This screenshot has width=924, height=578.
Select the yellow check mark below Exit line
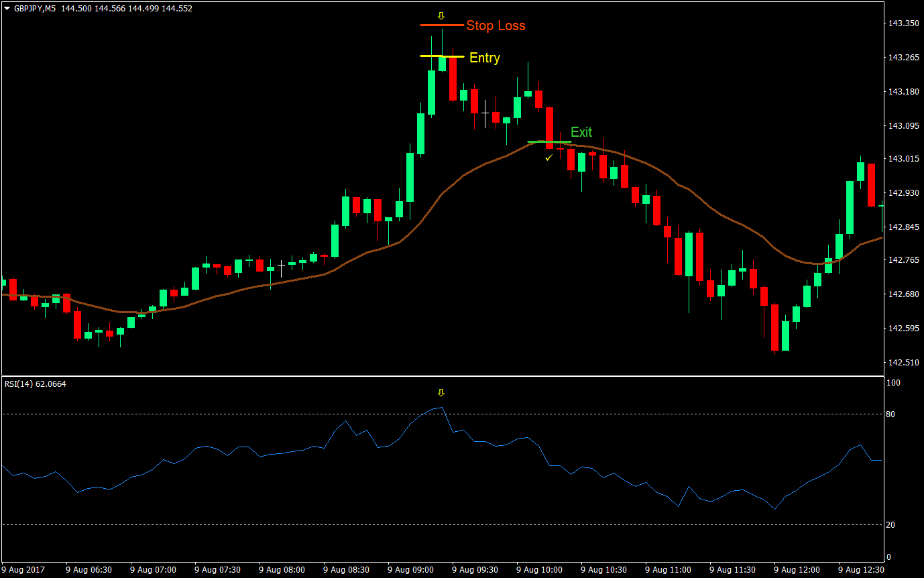pyautogui.click(x=548, y=158)
